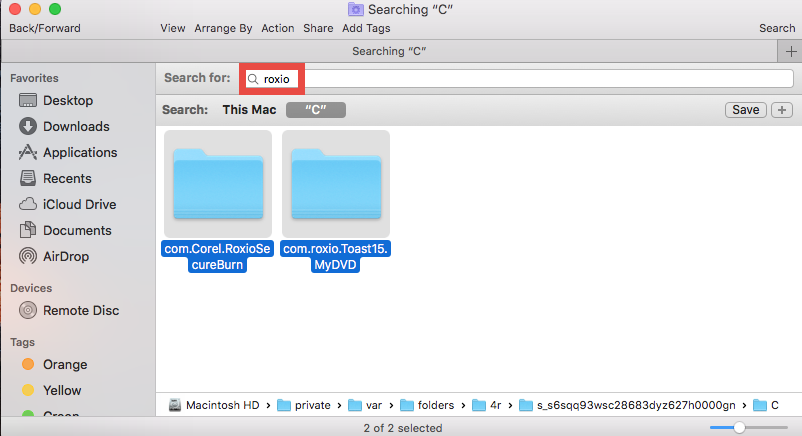The height and width of the screenshot is (436, 802).
Task: Open the 4r folder in path bar
Action: [486, 405]
